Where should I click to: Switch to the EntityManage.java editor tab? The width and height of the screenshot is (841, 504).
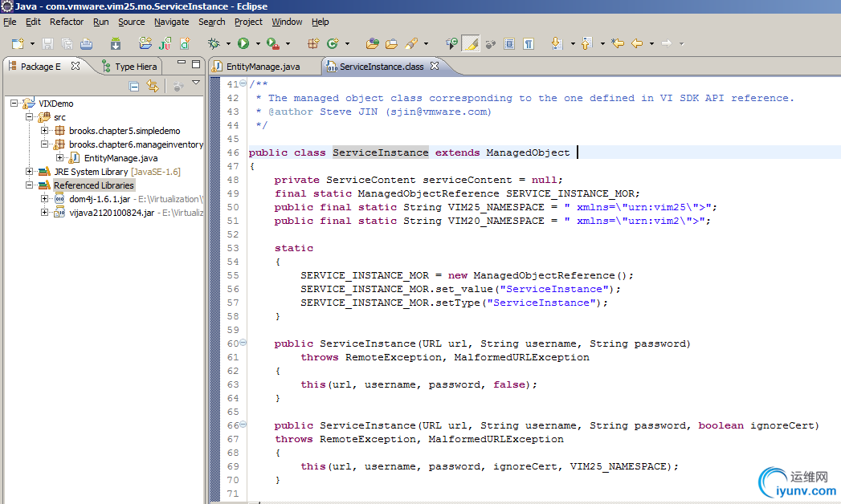pyautogui.click(x=262, y=67)
